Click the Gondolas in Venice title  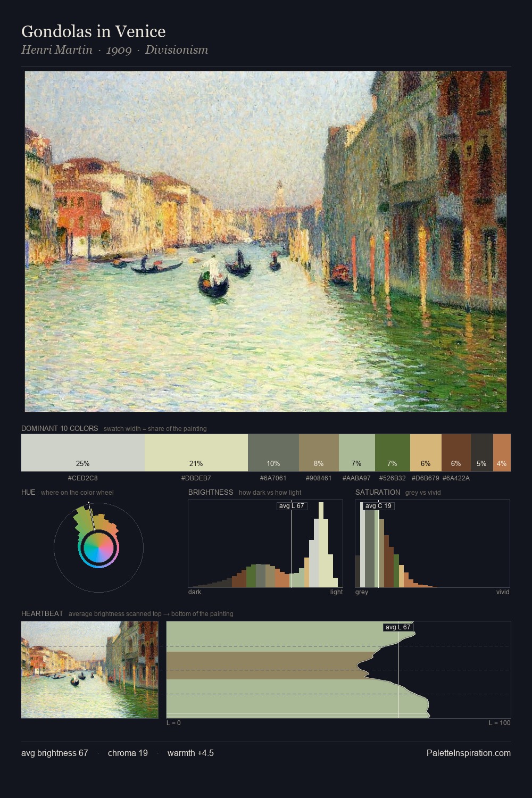[94, 31]
